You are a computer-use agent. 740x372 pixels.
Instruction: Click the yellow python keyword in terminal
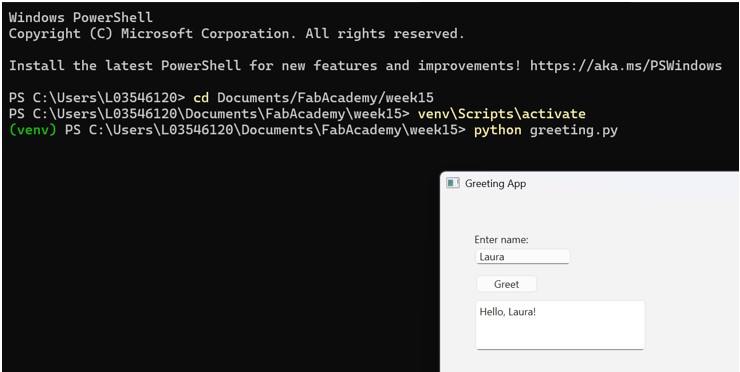pyautogui.click(x=498, y=130)
